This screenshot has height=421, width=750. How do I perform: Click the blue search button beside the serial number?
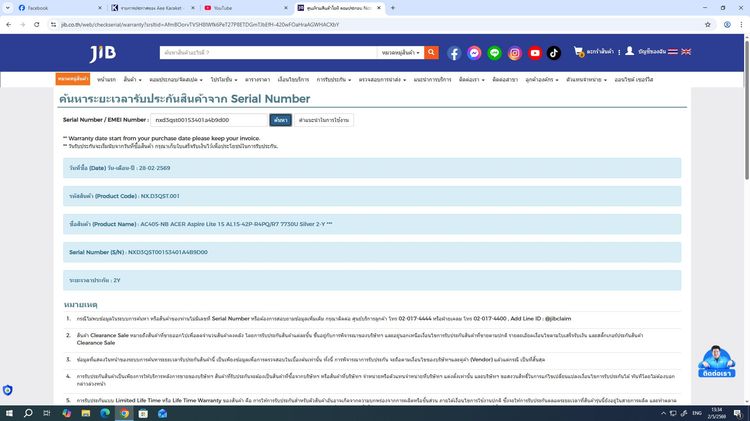[x=280, y=120]
